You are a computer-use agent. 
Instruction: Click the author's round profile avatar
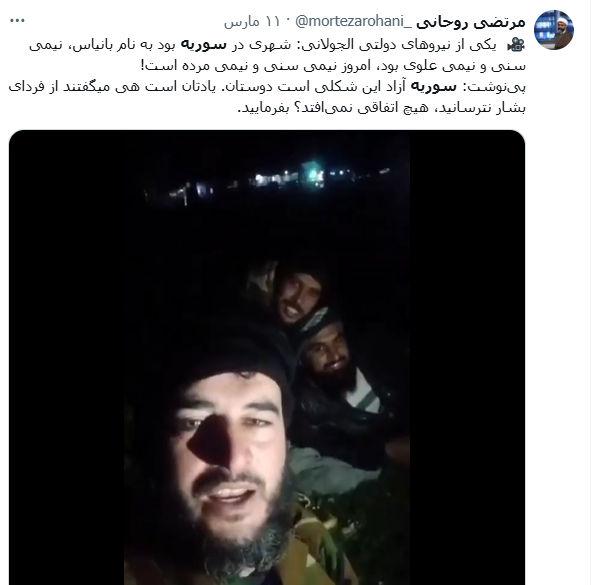[554, 30]
